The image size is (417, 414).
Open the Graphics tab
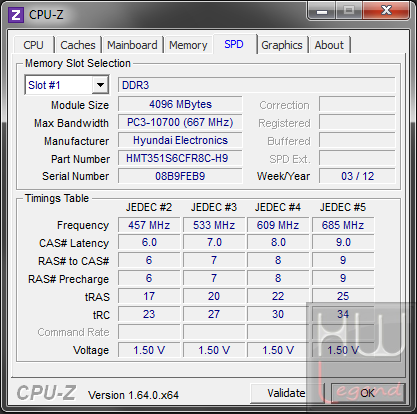click(x=282, y=45)
